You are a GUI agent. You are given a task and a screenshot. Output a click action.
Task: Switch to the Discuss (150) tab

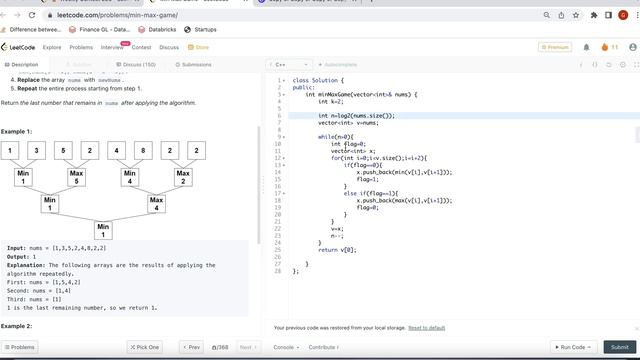click(136, 64)
